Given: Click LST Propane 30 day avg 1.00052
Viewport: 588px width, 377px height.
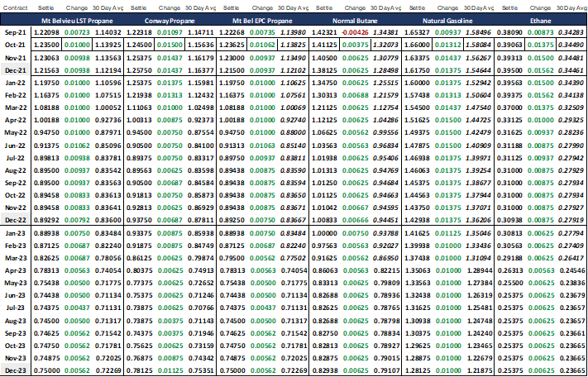Looking at the screenshot, I should pyautogui.click(x=108, y=107).
